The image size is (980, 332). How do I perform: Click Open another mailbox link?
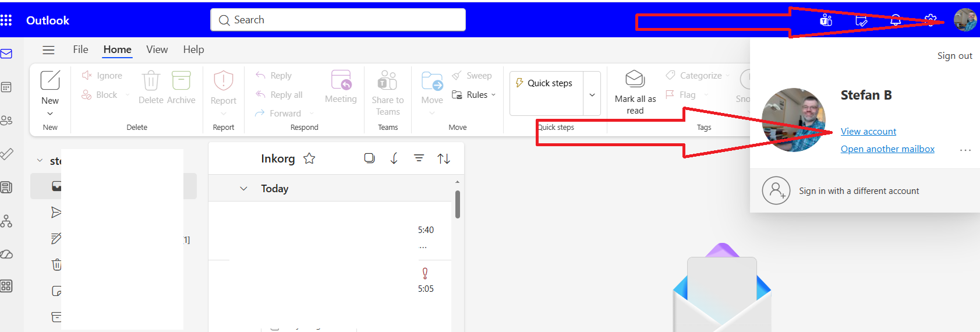887,149
